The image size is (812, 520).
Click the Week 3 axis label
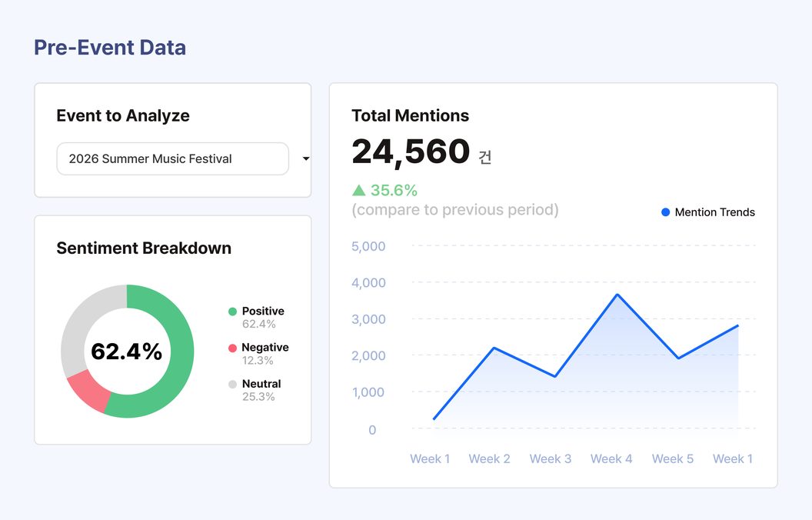551,459
